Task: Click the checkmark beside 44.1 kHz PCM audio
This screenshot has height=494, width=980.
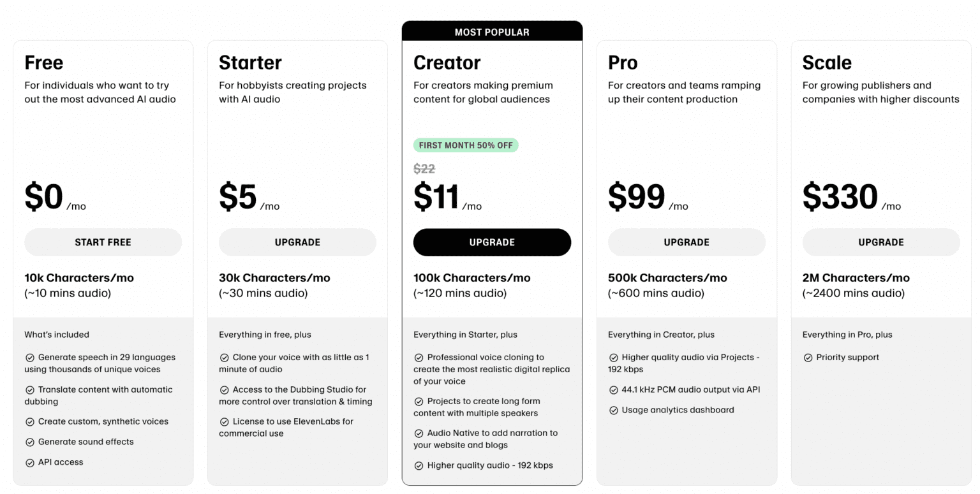Action: (614, 390)
